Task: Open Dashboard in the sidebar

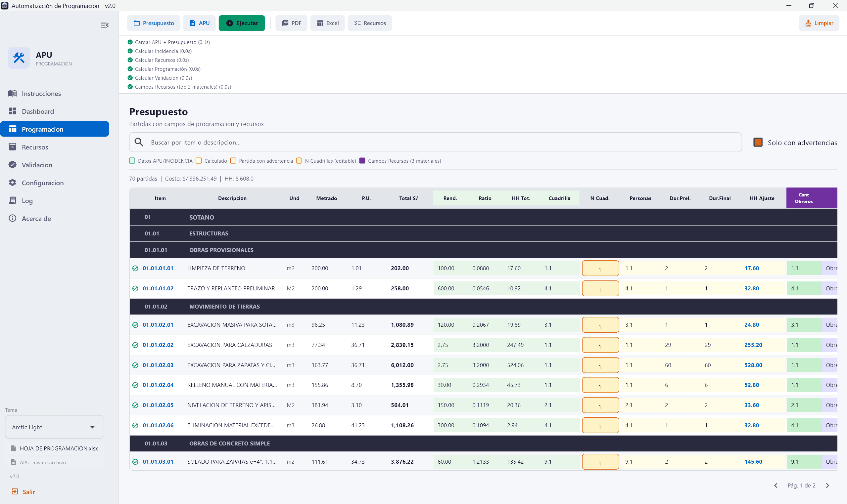Action: pos(37,111)
